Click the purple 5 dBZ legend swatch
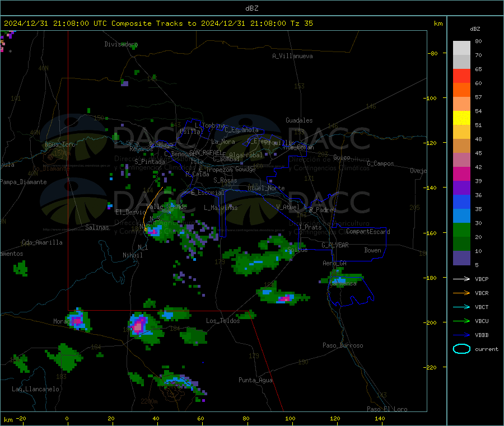Image resolution: width=504 pixels, height=426 pixels. click(461, 258)
